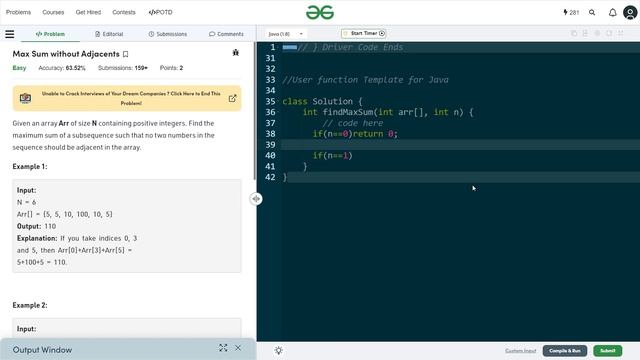Click the Accuracy 63.52% text
The image size is (640, 360).
click(x=62, y=68)
